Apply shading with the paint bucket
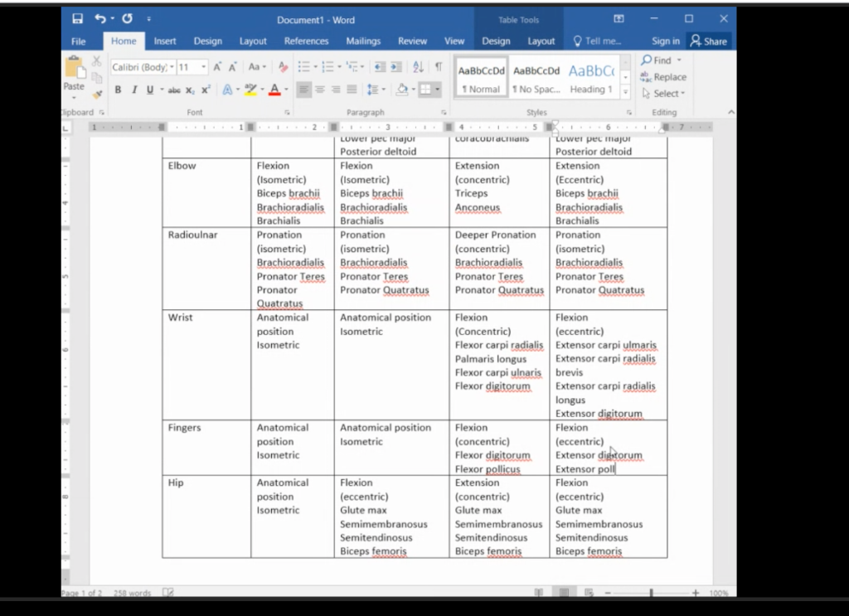 coord(402,90)
